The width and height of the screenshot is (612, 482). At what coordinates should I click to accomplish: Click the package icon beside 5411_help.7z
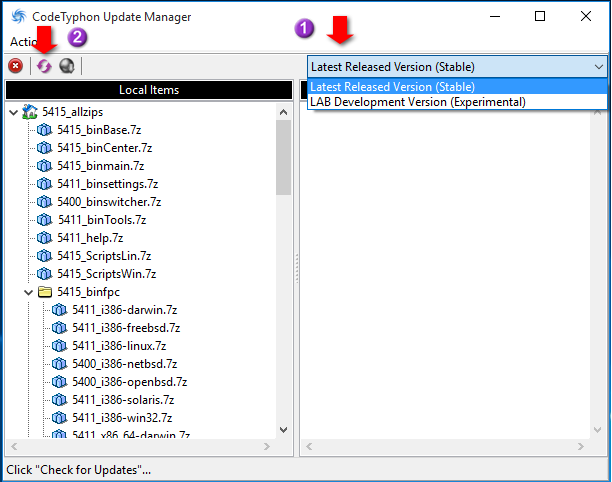[44, 238]
